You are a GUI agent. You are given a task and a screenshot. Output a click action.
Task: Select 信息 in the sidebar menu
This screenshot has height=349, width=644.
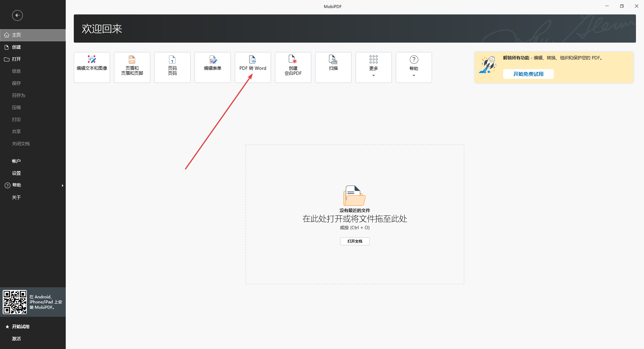(16, 71)
